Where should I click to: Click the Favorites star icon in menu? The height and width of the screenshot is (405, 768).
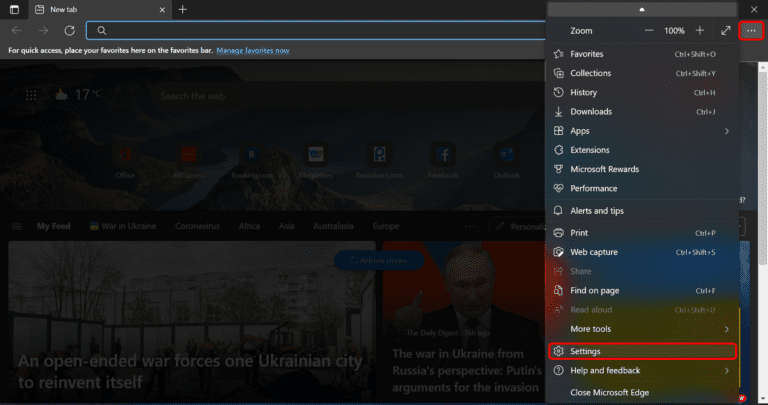coord(558,54)
